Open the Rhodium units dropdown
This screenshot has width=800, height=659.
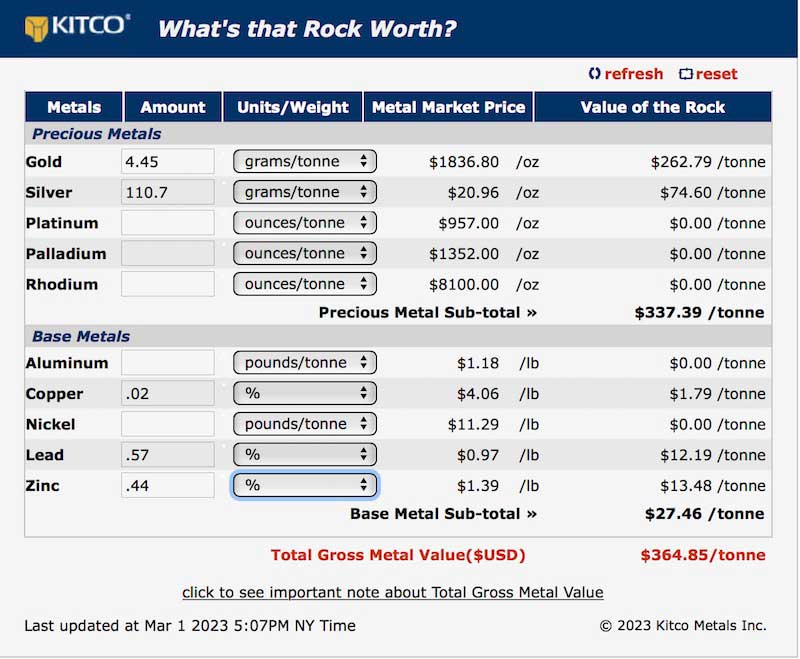[x=305, y=284]
